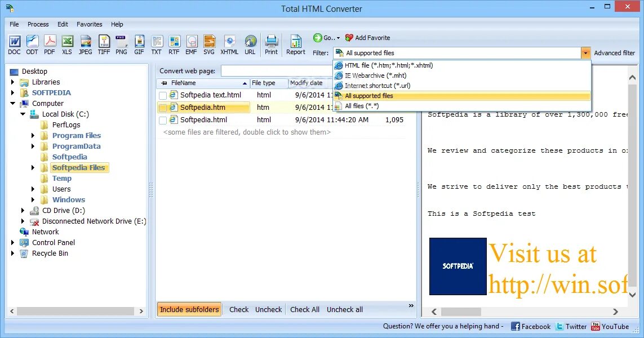Click Check All button
The image size is (644, 338).
click(x=305, y=310)
